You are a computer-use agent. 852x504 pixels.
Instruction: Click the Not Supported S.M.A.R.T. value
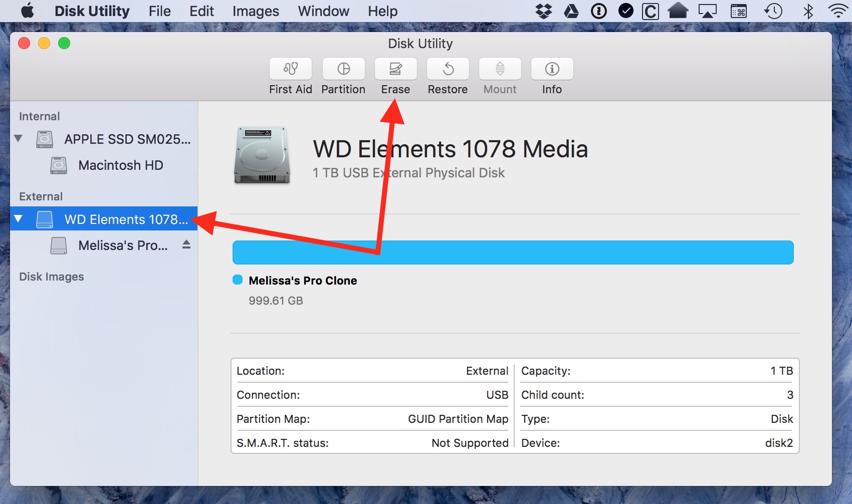[470, 443]
